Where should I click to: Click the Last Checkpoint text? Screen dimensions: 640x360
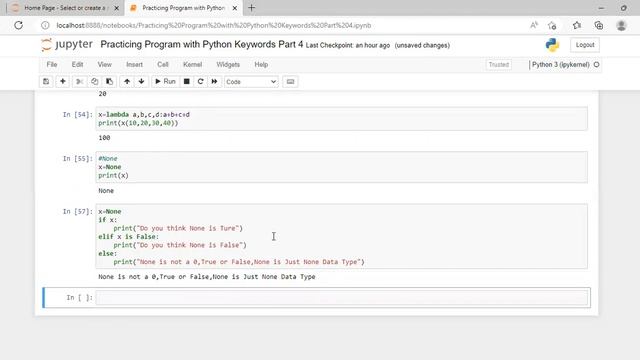tap(348, 45)
